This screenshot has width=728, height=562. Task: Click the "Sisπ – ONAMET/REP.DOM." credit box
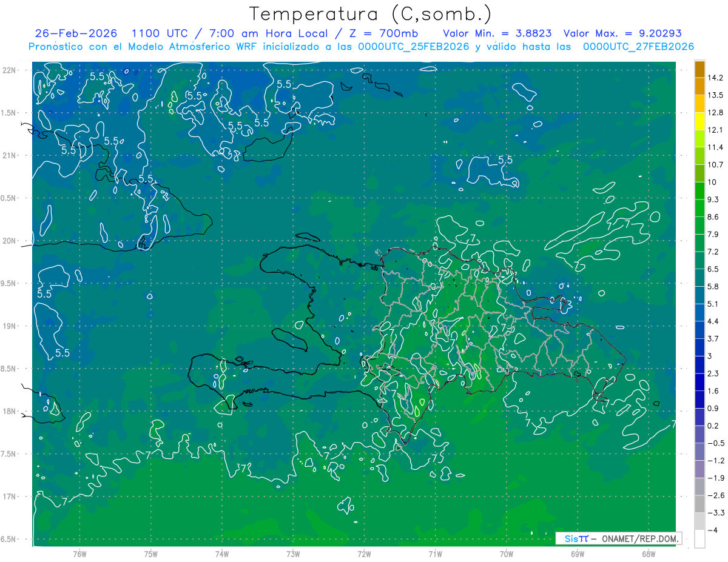click(x=618, y=538)
